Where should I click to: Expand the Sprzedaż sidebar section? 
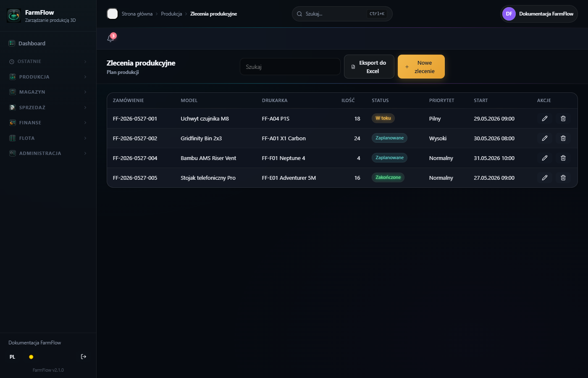click(48, 108)
